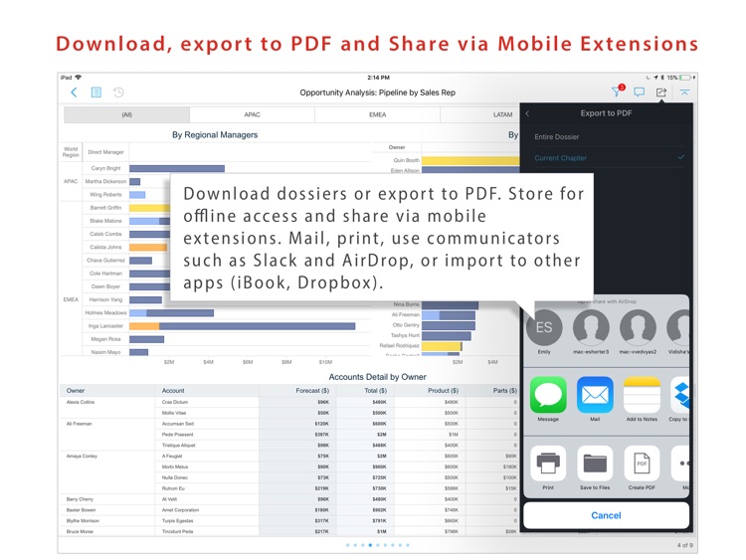Switch to the EMEA tab
The height and width of the screenshot is (560, 746).
coord(378,114)
